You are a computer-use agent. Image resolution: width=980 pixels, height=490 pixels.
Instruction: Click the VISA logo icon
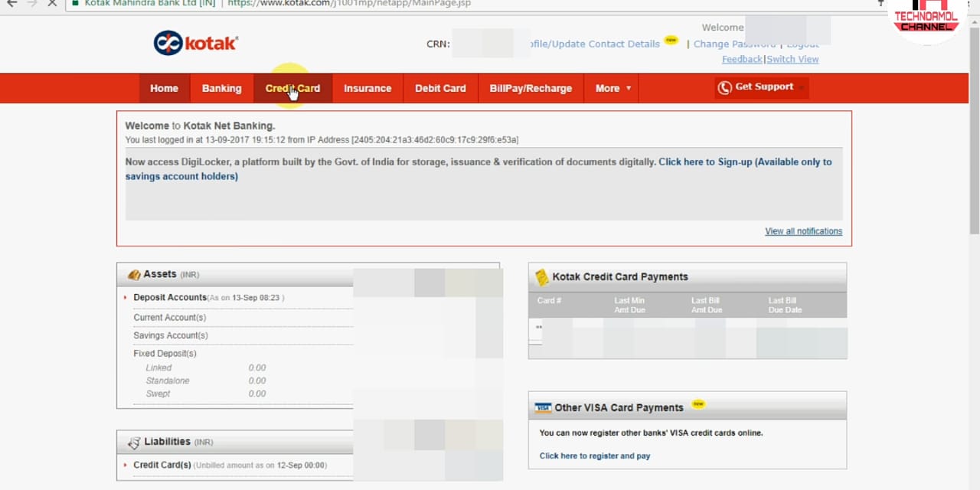pyautogui.click(x=543, y=408)
